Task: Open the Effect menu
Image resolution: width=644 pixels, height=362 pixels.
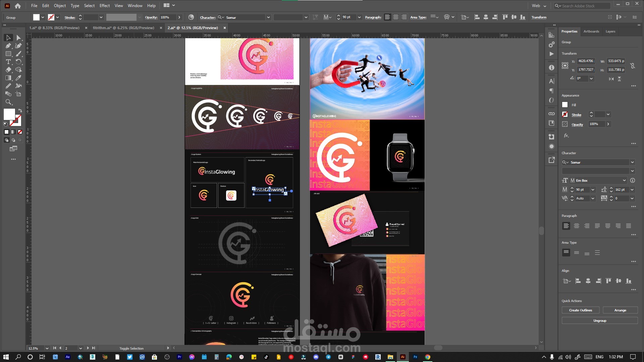Action: pyautogui.click(x=104, y=6)
